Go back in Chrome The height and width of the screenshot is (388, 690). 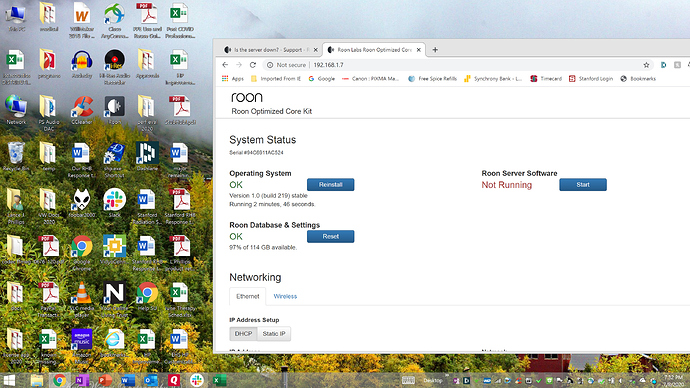pyautogui.click(x=225, y=65)
